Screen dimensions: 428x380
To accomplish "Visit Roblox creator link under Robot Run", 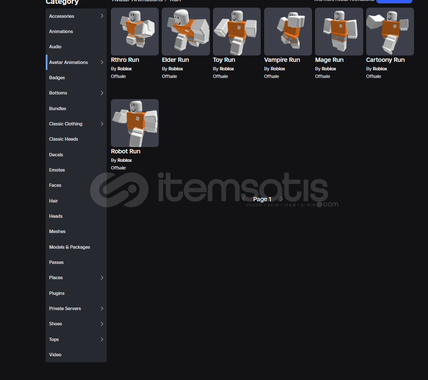I will pos(124,160).
